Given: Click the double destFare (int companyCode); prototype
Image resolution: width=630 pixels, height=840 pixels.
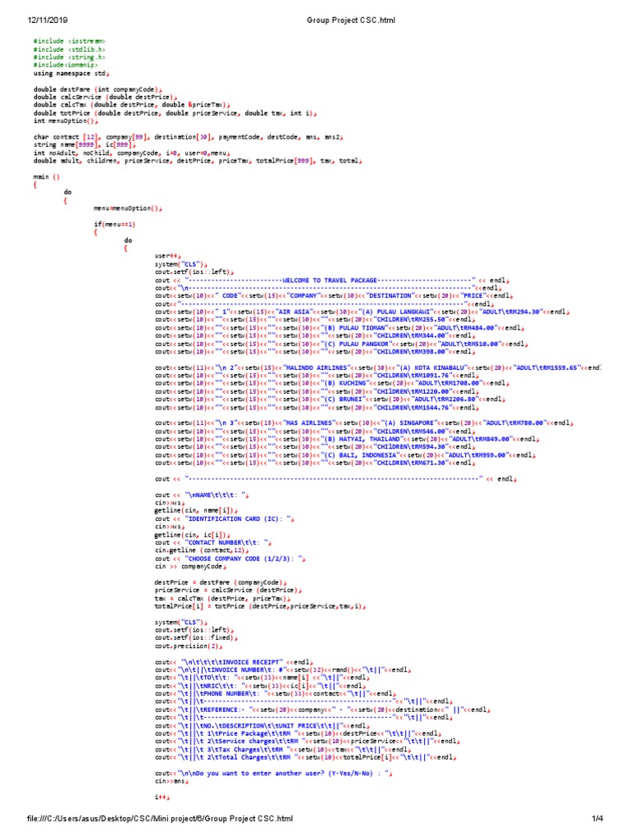Looking at the screenshot, I should point(98,89).
